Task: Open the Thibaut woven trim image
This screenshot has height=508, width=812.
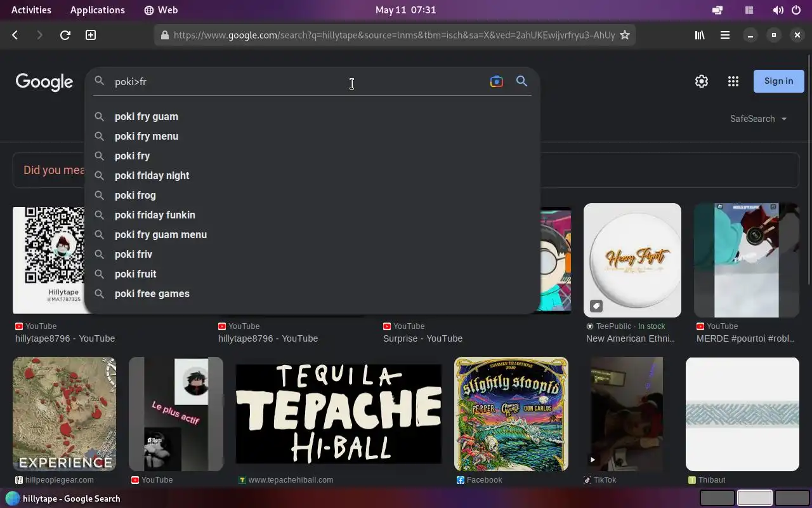Action: tap(742, 414)
